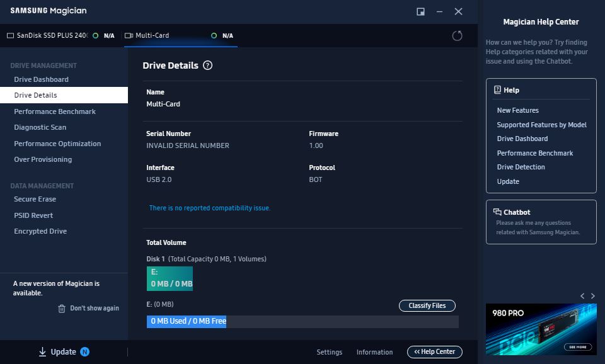Open Drive Details help question-mark icon
The height and width of the screenshot is (364, 605).
coord(207,65)
